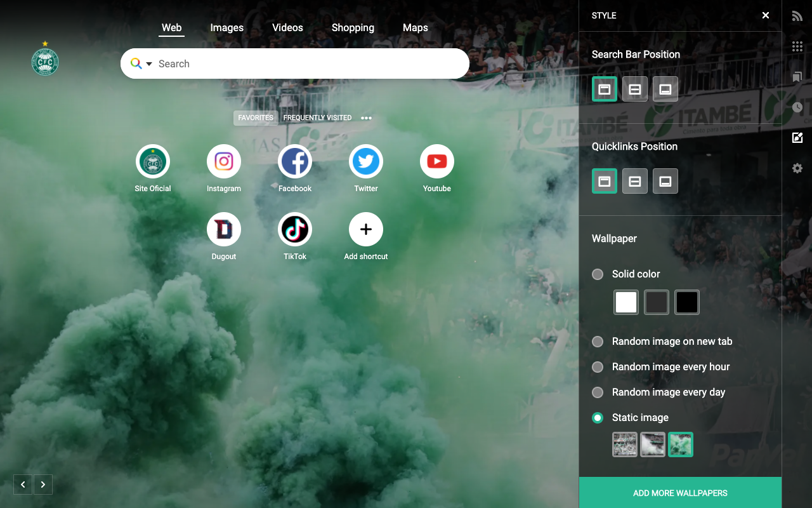Show next wallpaper with right arrow
Screen dimensions: 812x508
coord(43,485)
